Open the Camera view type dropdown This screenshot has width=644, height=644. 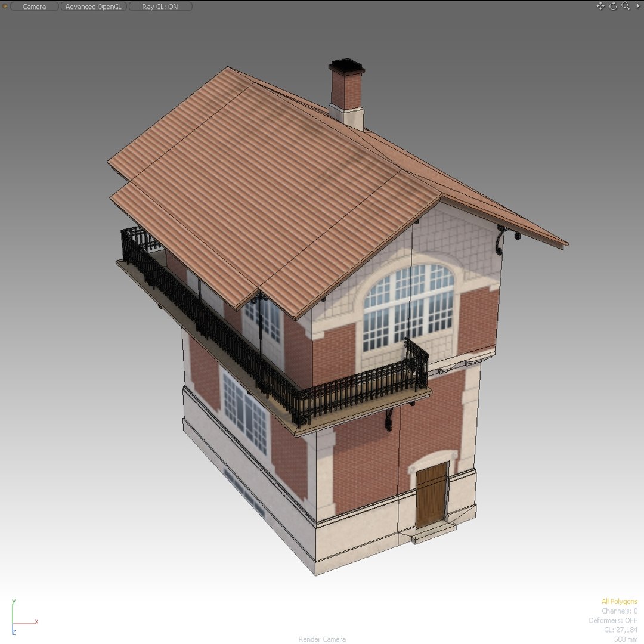tap(35, 7)
